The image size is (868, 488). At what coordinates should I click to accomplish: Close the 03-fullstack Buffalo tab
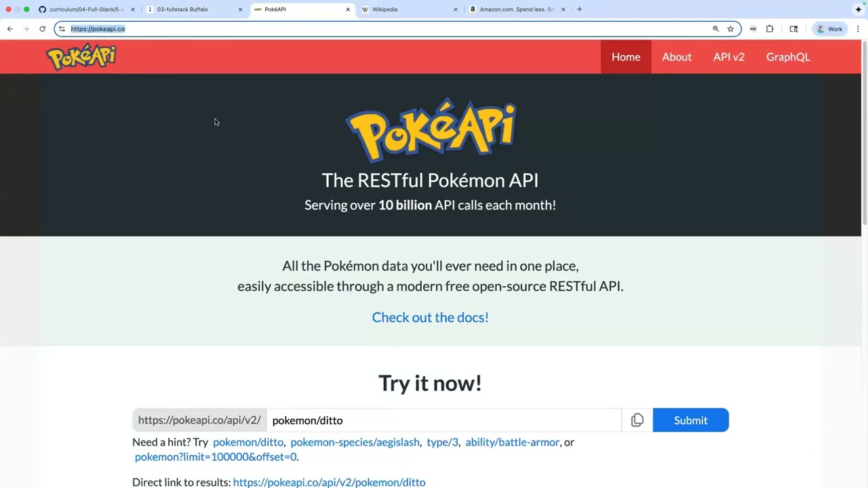tap(240, 9)
